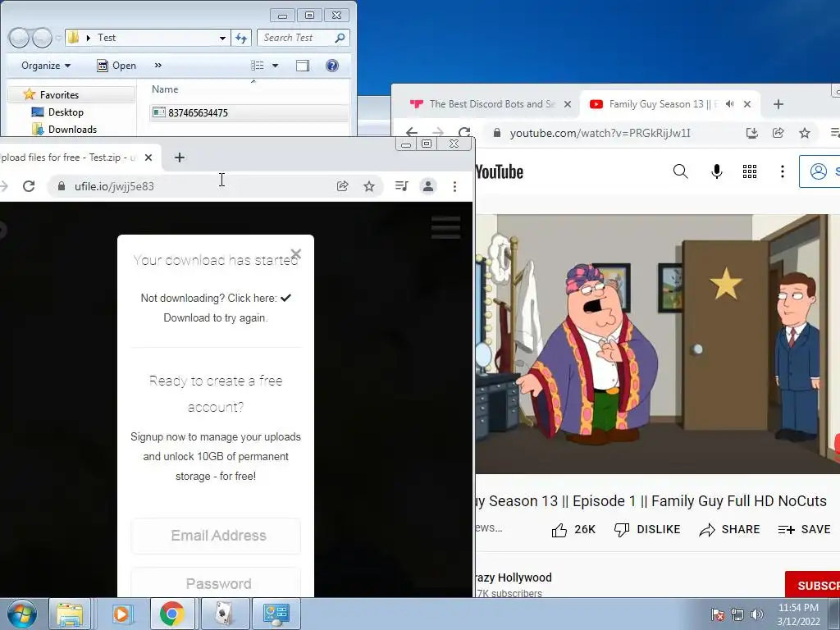Click the YouTube voice search microphone
840x630 pixels.
click(x=717, y=171)
